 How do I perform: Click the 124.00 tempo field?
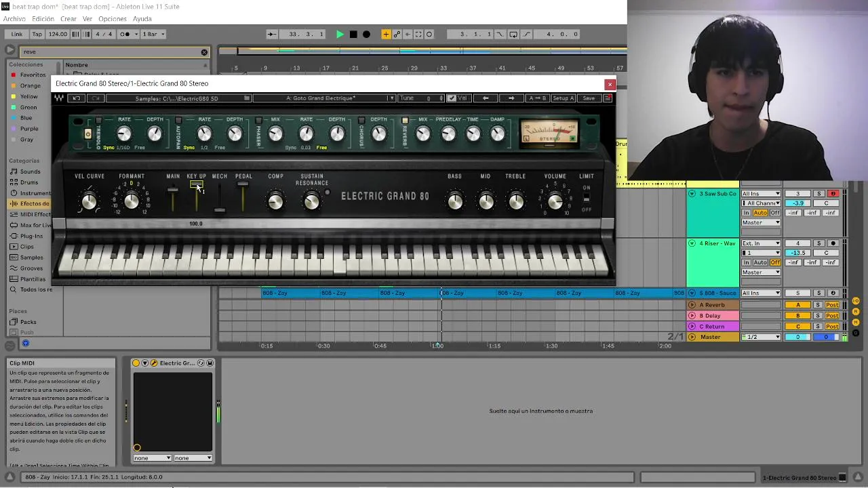58,34
